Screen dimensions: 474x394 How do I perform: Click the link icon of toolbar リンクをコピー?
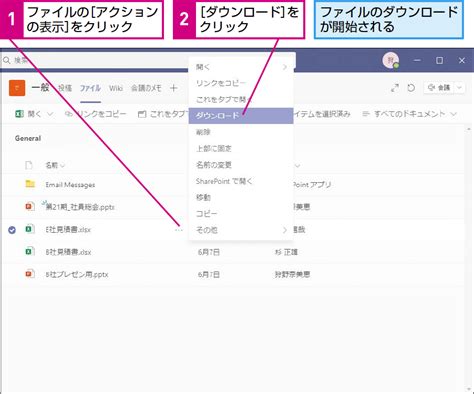click(69, 114)
